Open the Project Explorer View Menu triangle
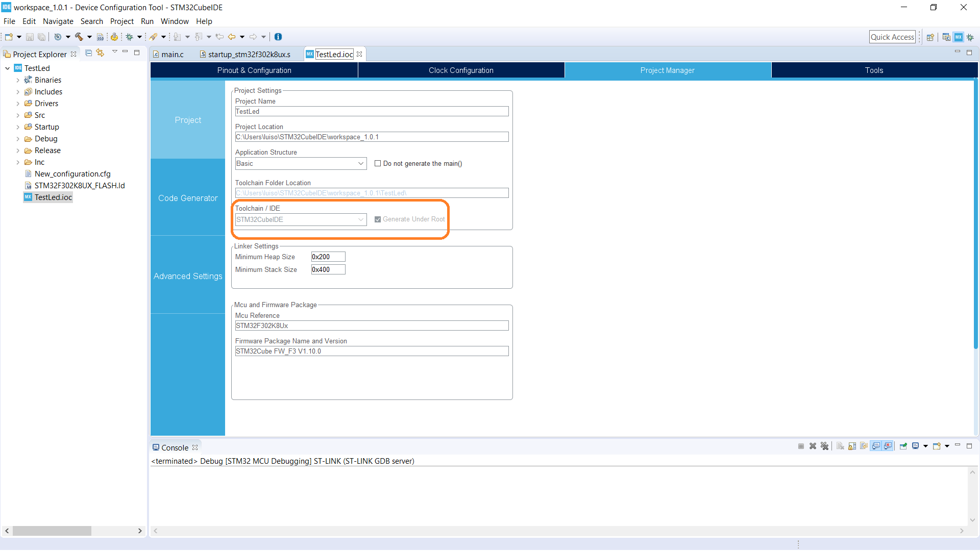The image size is (980, 551). tap(114, 52)
